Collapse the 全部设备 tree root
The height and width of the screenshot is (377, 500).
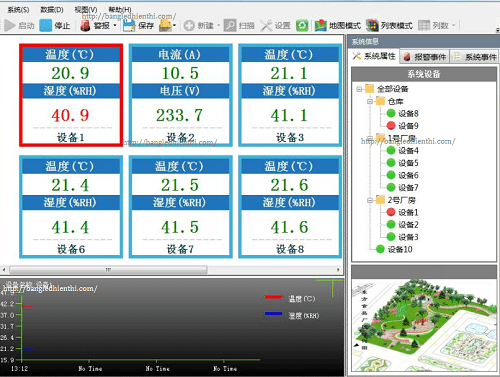pyautogui.click(x=359, y=89)
